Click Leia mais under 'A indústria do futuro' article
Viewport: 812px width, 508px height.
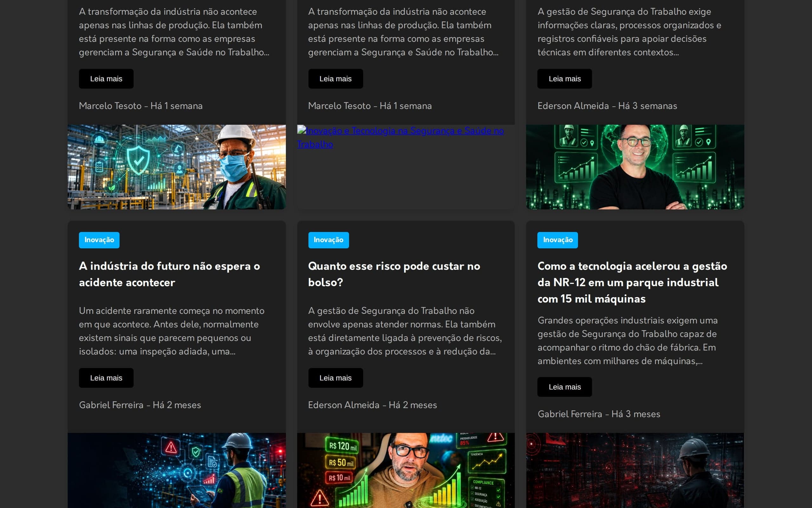click(x=106, y=378)
